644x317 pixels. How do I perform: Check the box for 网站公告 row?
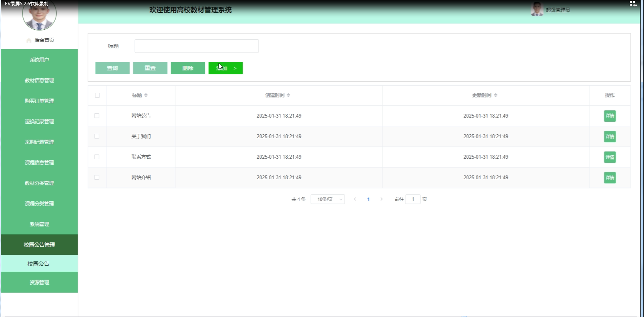pos(97,116)
